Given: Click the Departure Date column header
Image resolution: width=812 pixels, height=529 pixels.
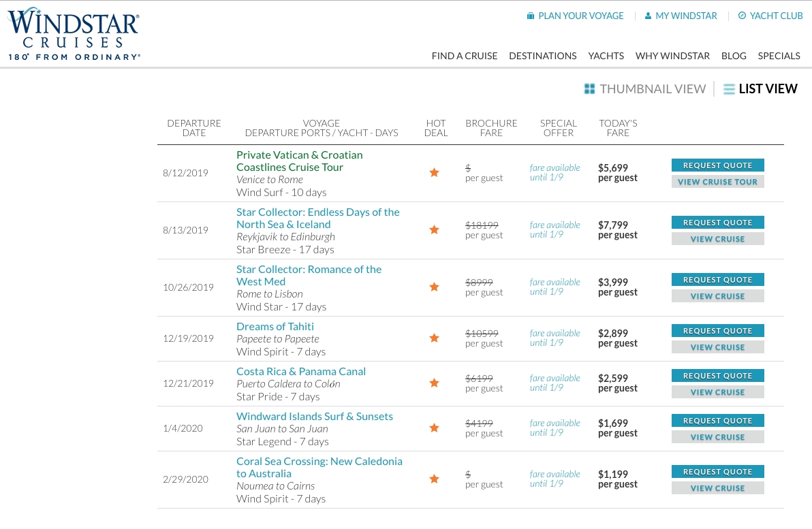Looking at the screenshot, I should click(x=194, y=128).
